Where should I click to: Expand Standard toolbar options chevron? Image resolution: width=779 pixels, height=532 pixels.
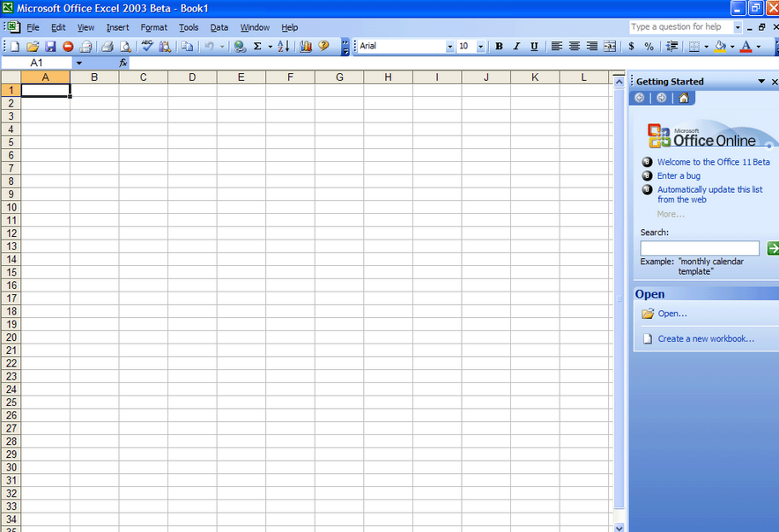point(345,47)
